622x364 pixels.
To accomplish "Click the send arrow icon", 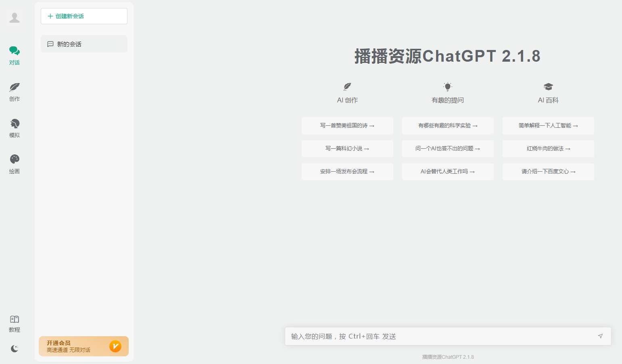I will 600,336.
